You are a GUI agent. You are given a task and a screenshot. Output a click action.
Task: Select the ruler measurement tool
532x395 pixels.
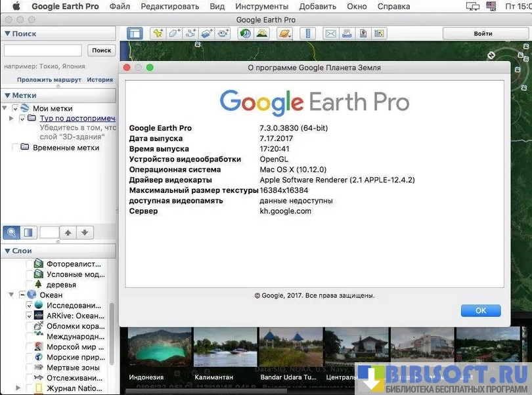(309, 33)
